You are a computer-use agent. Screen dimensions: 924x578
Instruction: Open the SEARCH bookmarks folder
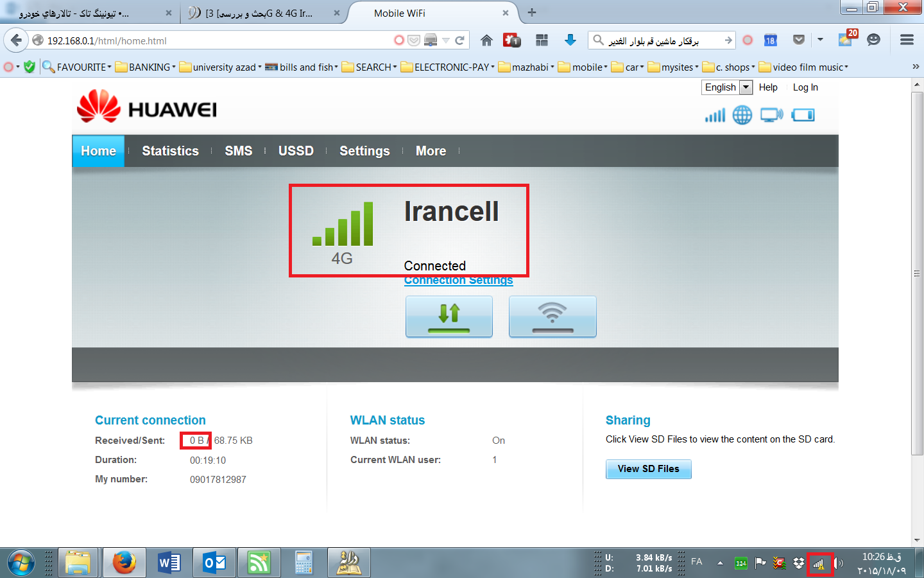[x=369, y=67]
